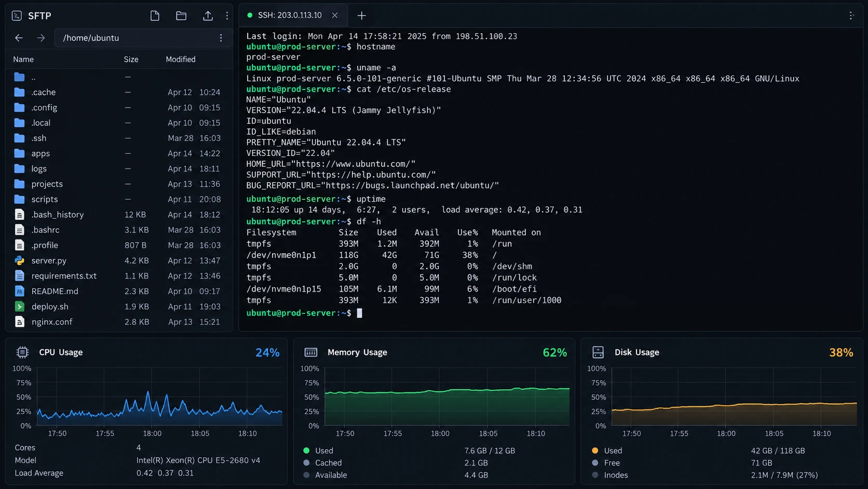Sort files by Modified column
The height and width of the screenshot is (489, 868).
181,59
